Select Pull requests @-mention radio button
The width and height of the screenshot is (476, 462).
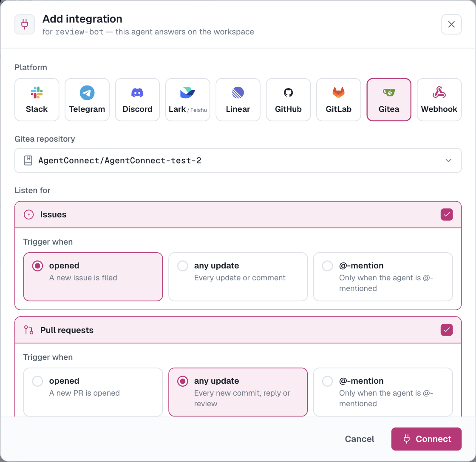pos(328,381)
